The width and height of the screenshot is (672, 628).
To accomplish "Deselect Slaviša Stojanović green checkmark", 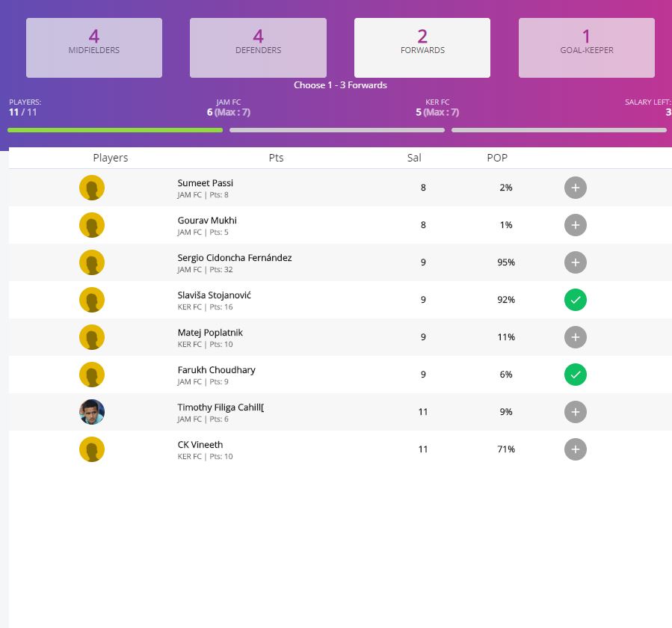I will (x=575, y=300).
